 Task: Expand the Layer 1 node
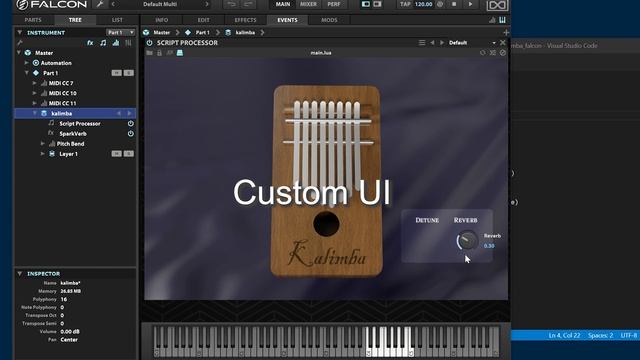[x=42, y=154]
